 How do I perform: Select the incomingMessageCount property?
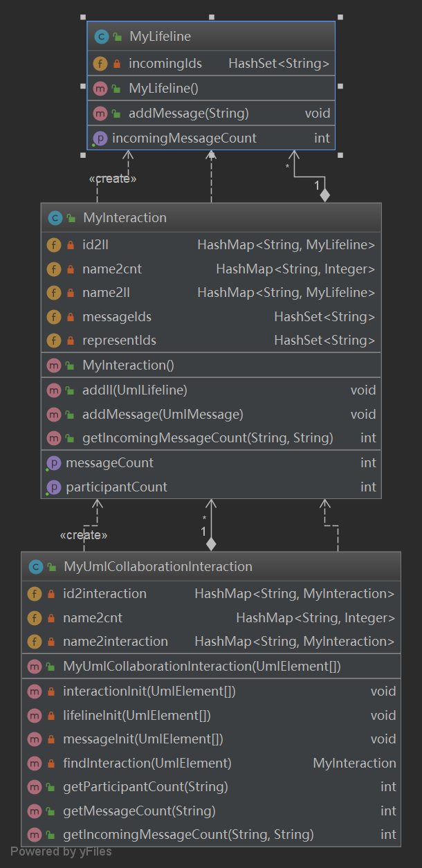coord(211,138)
